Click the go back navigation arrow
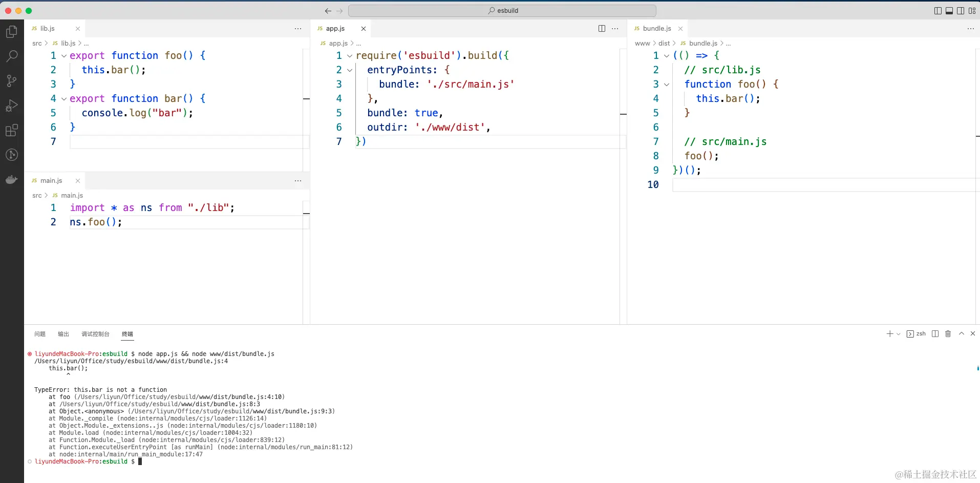The image size is (980, 483). coord(328,11)
